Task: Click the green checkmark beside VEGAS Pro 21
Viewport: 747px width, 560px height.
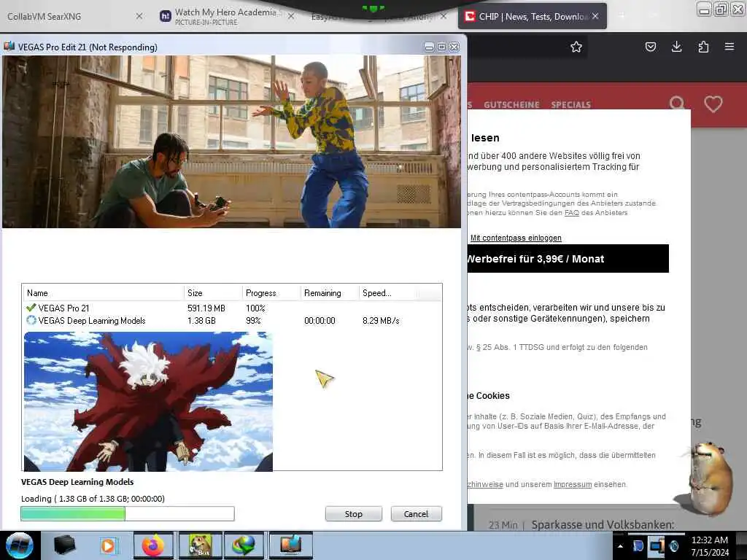Action: pos(31,308)
